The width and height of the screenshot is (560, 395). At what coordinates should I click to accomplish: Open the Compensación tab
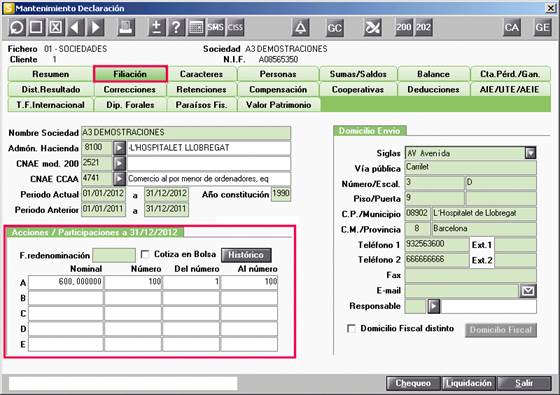coord(278,89)
